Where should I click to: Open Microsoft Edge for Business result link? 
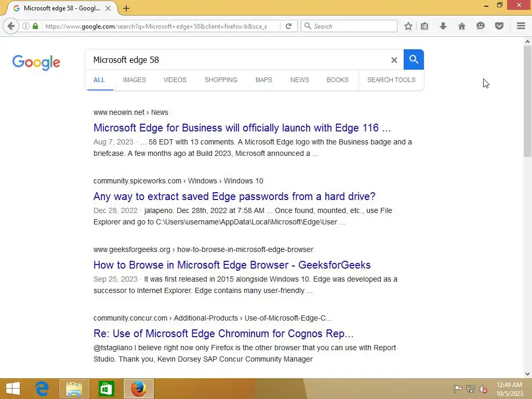(x=242, y=128)
